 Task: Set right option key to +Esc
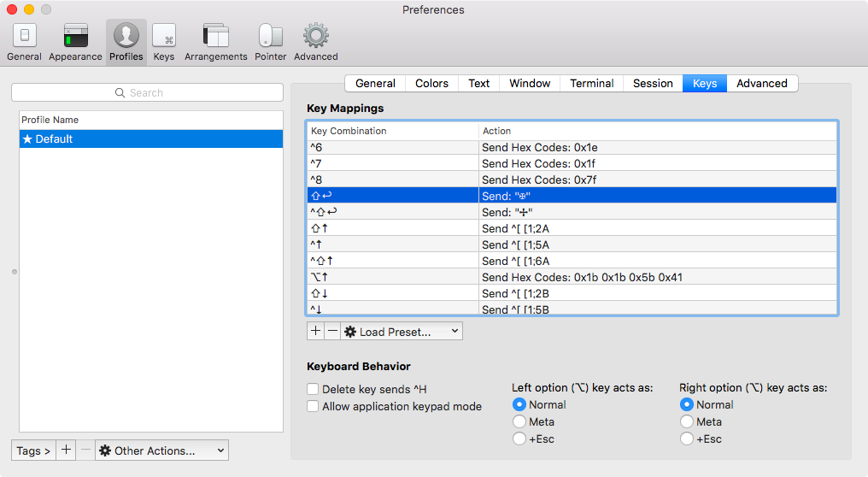pyautogui.click(x=686, y=439)
